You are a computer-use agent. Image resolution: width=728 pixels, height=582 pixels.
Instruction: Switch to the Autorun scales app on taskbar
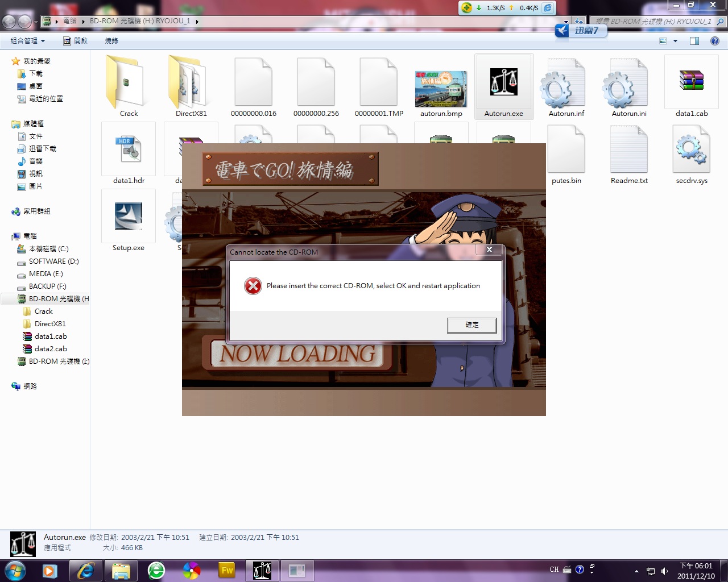tap(262, 571)
